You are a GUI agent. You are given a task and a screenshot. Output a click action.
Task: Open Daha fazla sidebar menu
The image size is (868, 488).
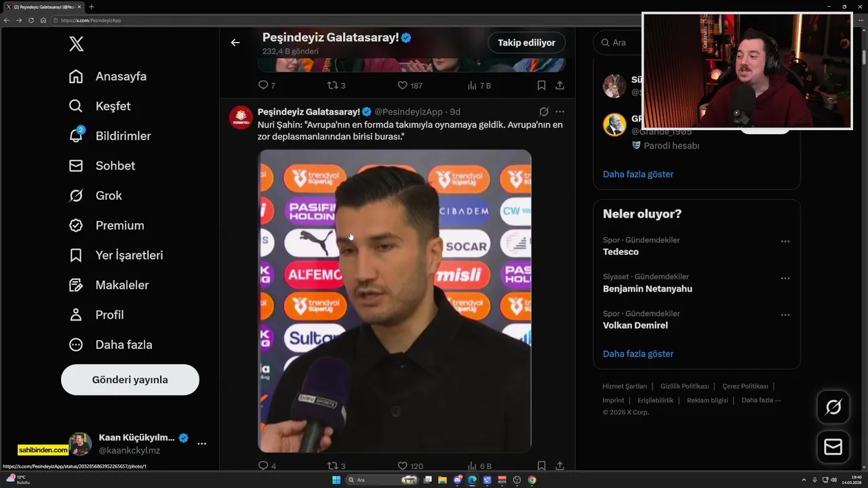pos(111,345)
